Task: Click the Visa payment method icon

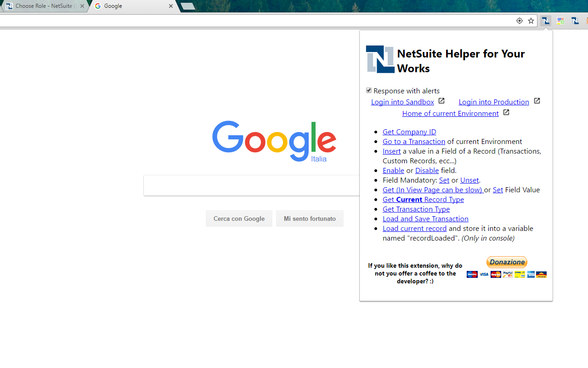Action: [x=484, y=274]
